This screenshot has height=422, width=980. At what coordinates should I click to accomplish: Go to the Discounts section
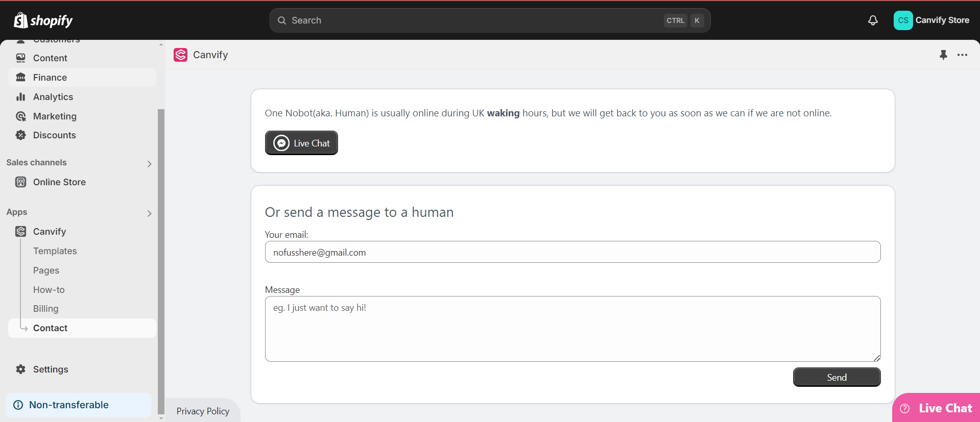click(82, 135)
